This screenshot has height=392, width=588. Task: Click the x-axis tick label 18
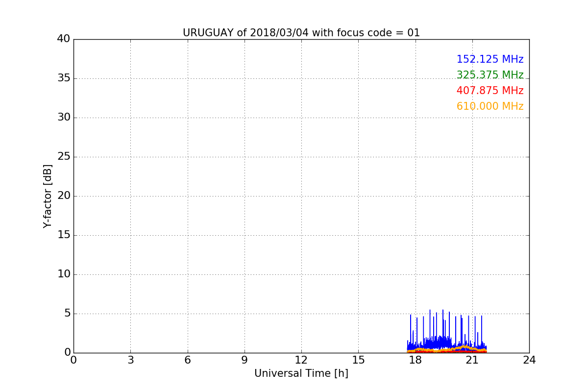(415, 360)
